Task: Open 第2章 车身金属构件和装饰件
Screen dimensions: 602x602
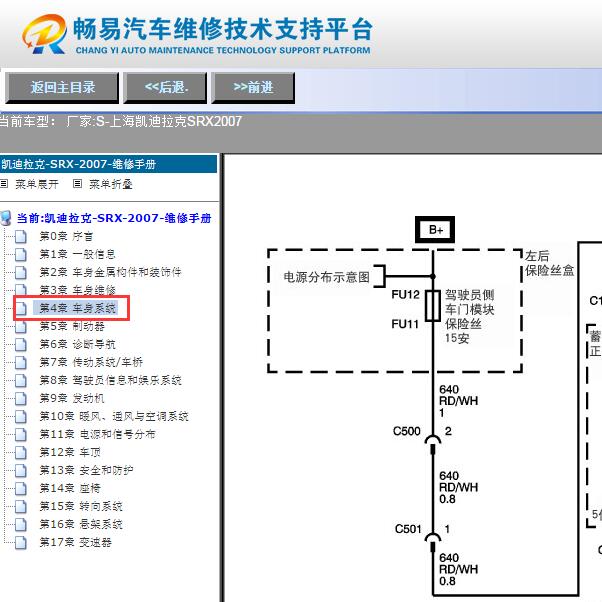Action: tap(110, 272)
